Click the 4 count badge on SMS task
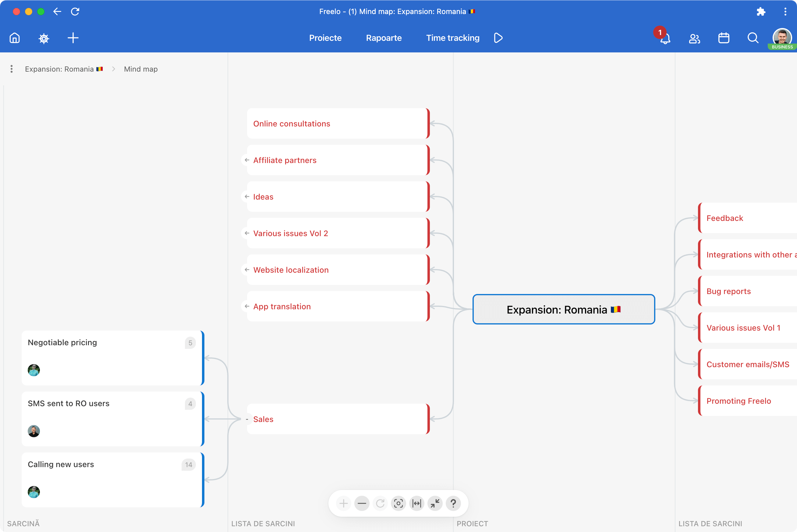The image size is (797, 532). (x=190, y=404)
